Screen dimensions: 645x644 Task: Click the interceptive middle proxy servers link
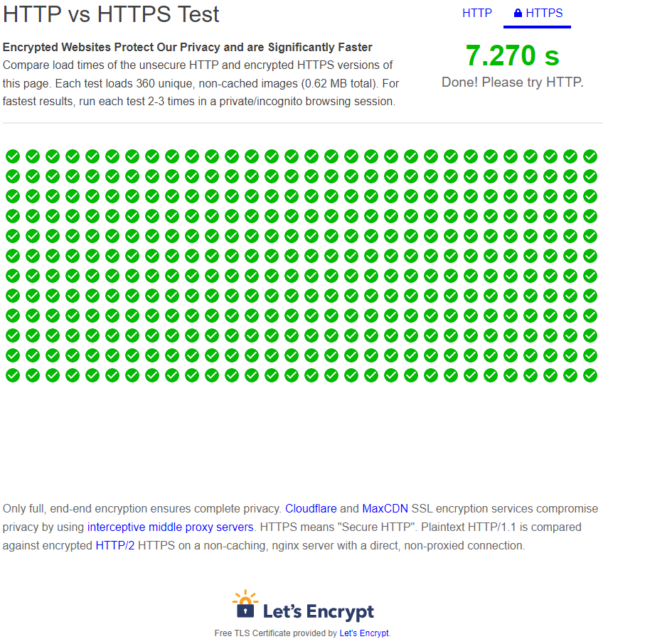[x=170, y=527]
